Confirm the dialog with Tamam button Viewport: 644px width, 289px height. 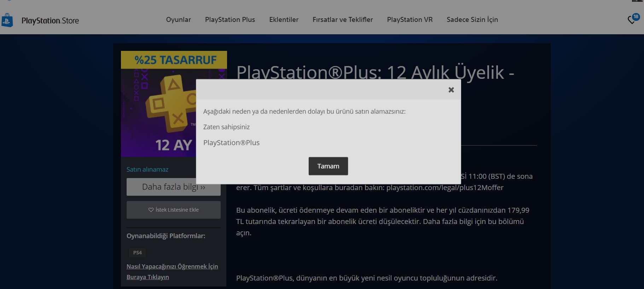(x=328, y=166)
